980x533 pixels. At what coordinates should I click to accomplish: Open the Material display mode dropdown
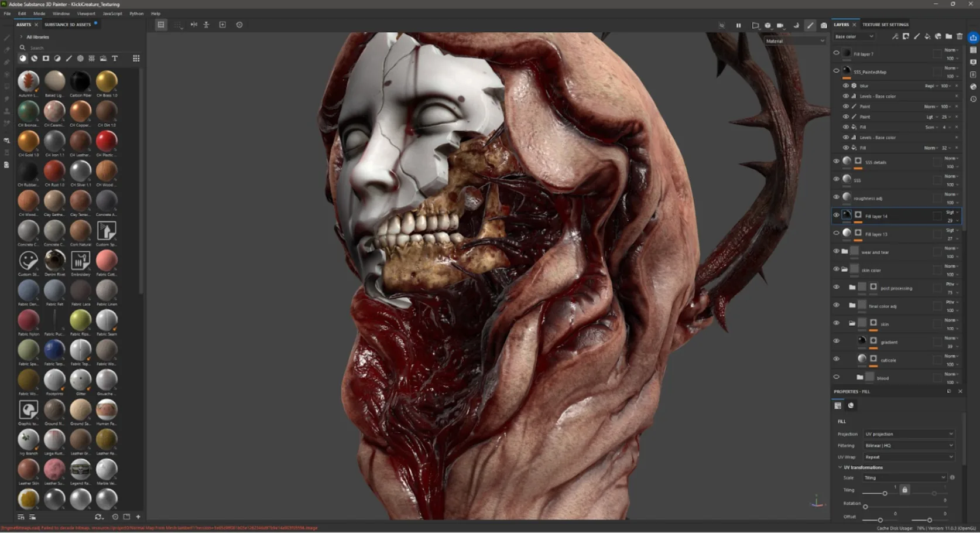coord(795,41)
